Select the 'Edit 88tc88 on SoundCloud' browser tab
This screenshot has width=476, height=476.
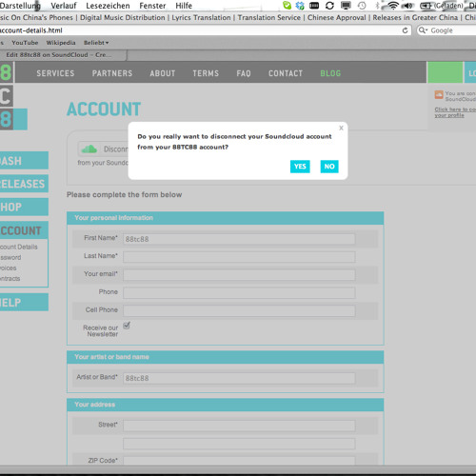coord(63,55)
